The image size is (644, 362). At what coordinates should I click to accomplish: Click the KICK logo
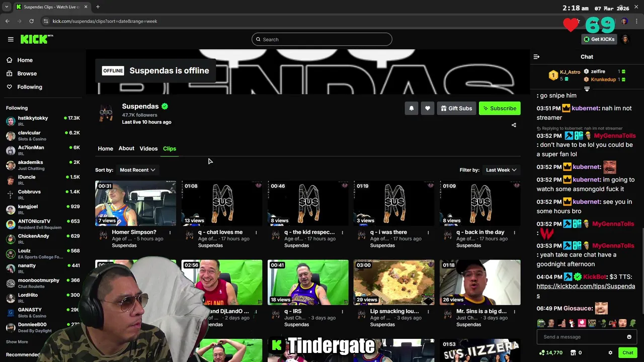click(x=37, y=39)
